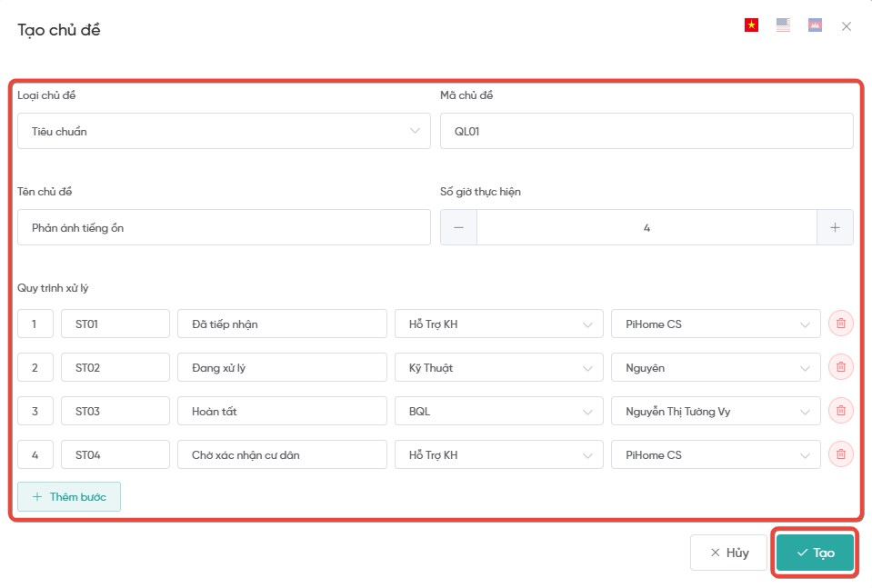Click the Tạo button to create

pos(815,553)
